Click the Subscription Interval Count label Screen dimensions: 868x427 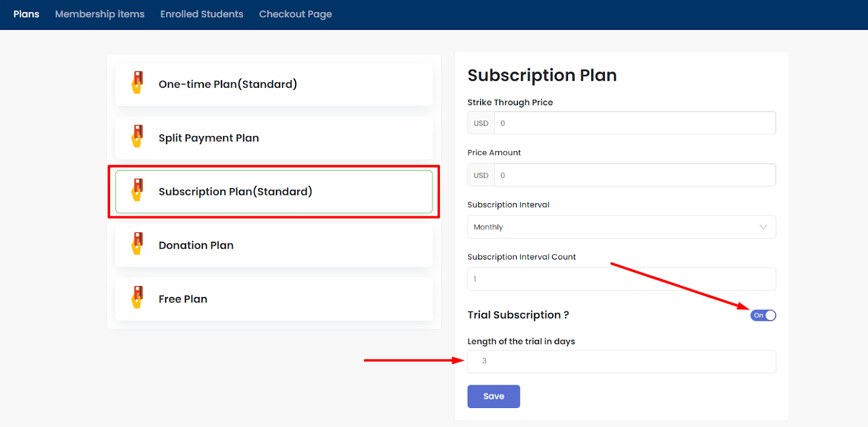pos(521,257)
